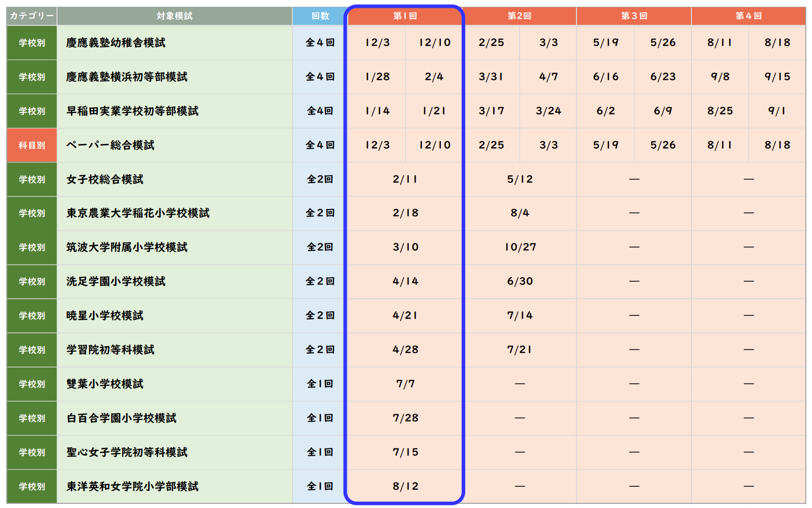Select date 2/4 in 横浜初等部 row
The height and width of the screenshot is (508, 812).
[x=434, y=77]
